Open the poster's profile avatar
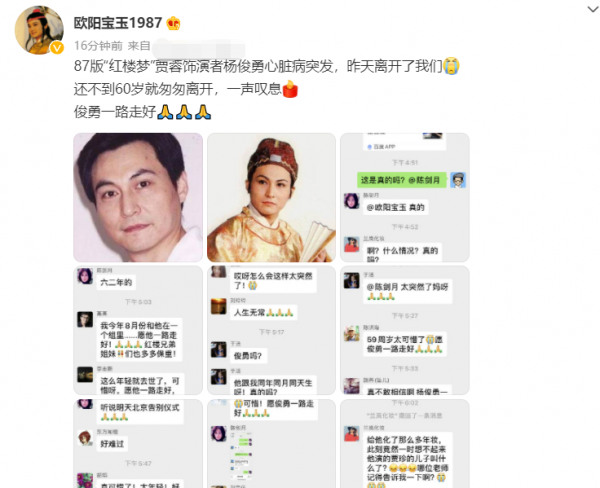The width and height of the screenshot is (600, 488). coord(39,30)
